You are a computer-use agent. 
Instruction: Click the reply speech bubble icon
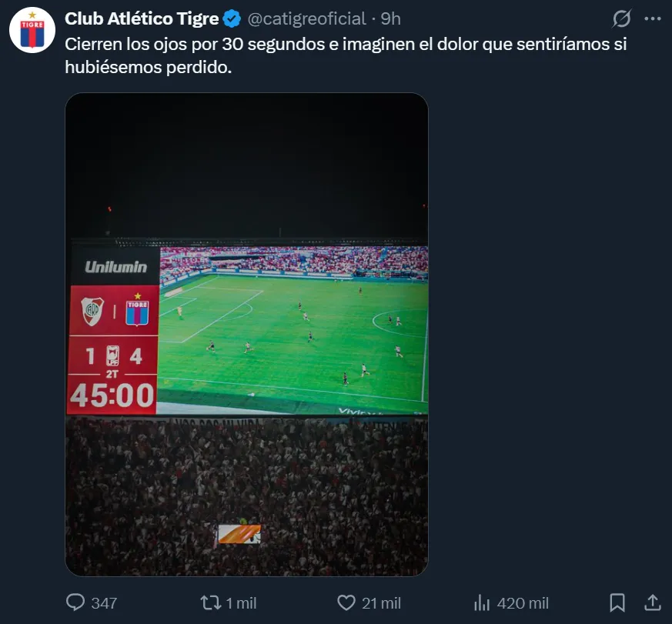tap(75, 602)
